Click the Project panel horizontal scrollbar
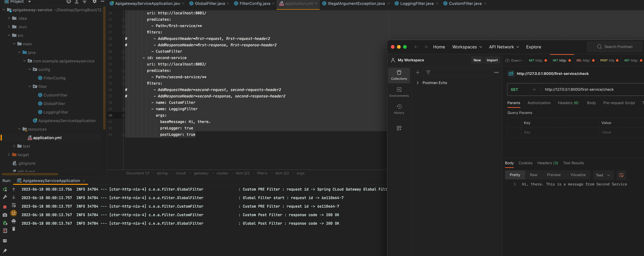Image resolution: width=644 pixels, height=256 pixels. [x=30, y=174]
